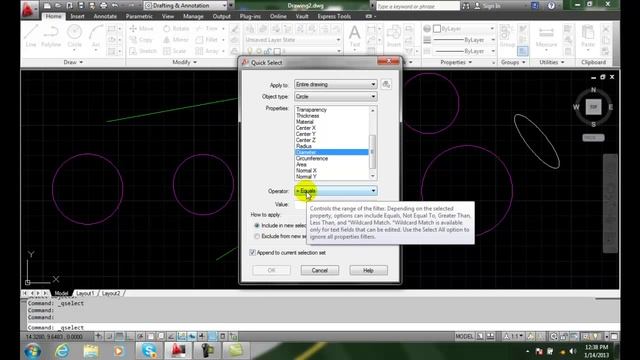640x360 pixels.
Task: Select Circumference in the Properties list
Action: [331, 158]
